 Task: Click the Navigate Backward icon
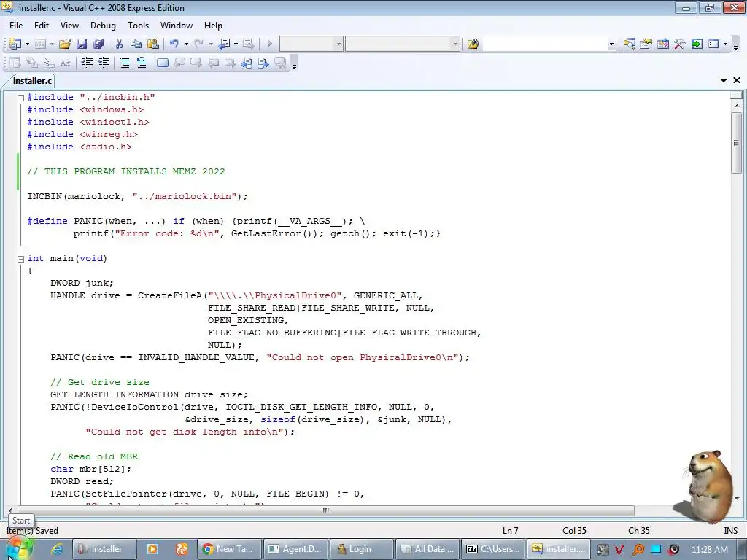coord(224,44)
